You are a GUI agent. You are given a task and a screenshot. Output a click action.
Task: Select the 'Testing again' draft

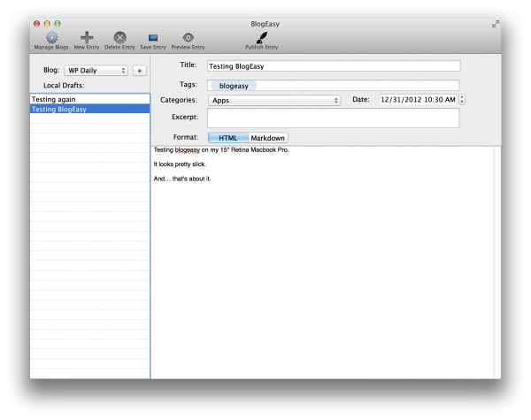coord(89,99)
